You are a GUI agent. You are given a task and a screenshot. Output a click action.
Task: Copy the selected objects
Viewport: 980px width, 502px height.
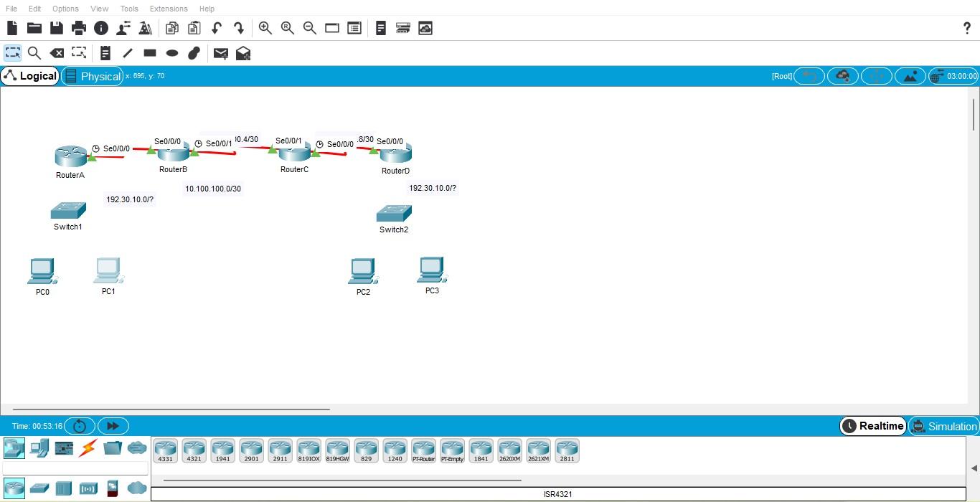click(172, 28)
